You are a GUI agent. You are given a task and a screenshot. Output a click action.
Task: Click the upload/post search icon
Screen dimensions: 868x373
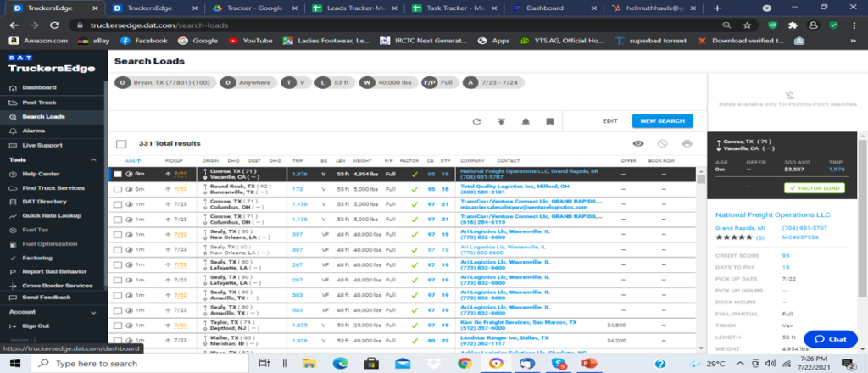(x=501, y=121)
